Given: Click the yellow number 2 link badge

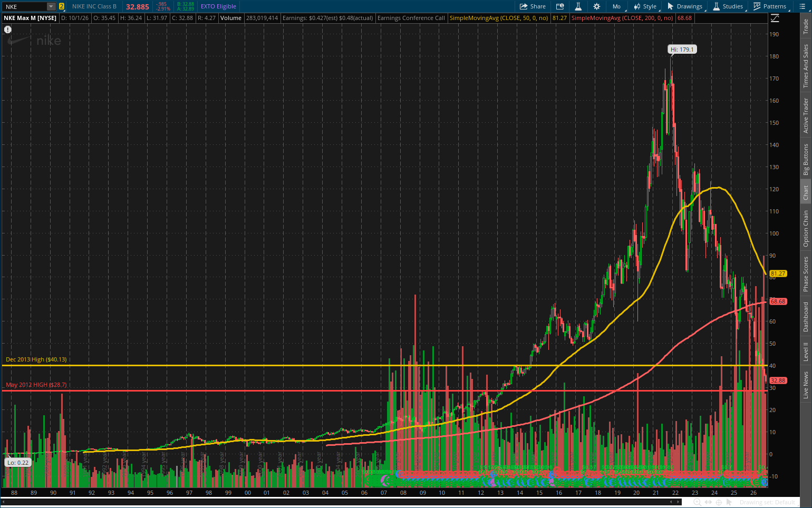Looking at the screenshot, I should coord(62,6).
